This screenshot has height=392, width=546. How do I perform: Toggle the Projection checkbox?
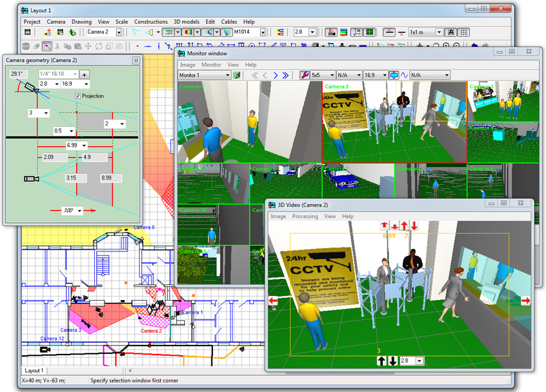pos(78,96)
